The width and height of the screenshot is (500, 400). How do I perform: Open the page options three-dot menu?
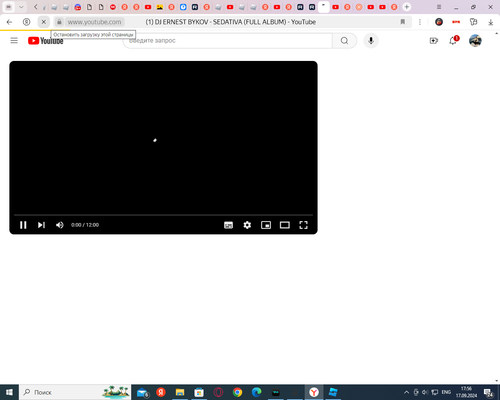point(420,22)
